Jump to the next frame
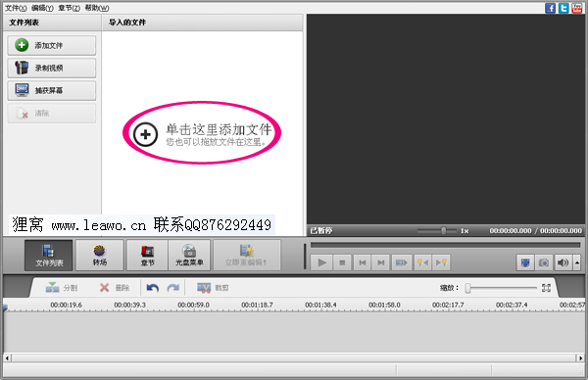588x380 pixels. [381, 262]
